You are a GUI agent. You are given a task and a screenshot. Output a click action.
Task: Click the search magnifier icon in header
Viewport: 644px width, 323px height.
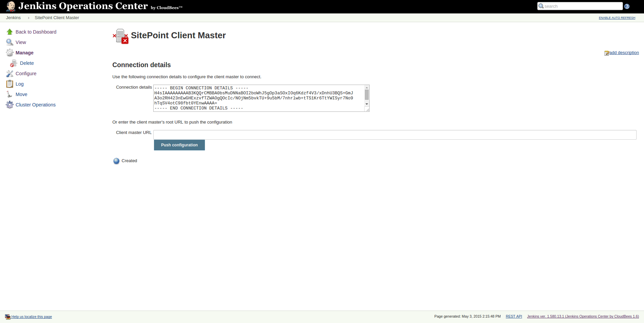541,6
